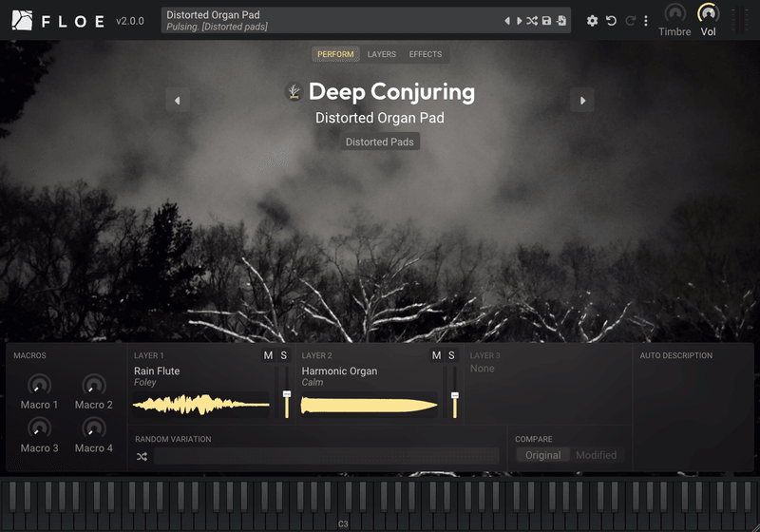Image resolution: width=760 pixels, height=532 pixels.
Task: Click the output level meter in top bar
Action: [x=739, y=20]
